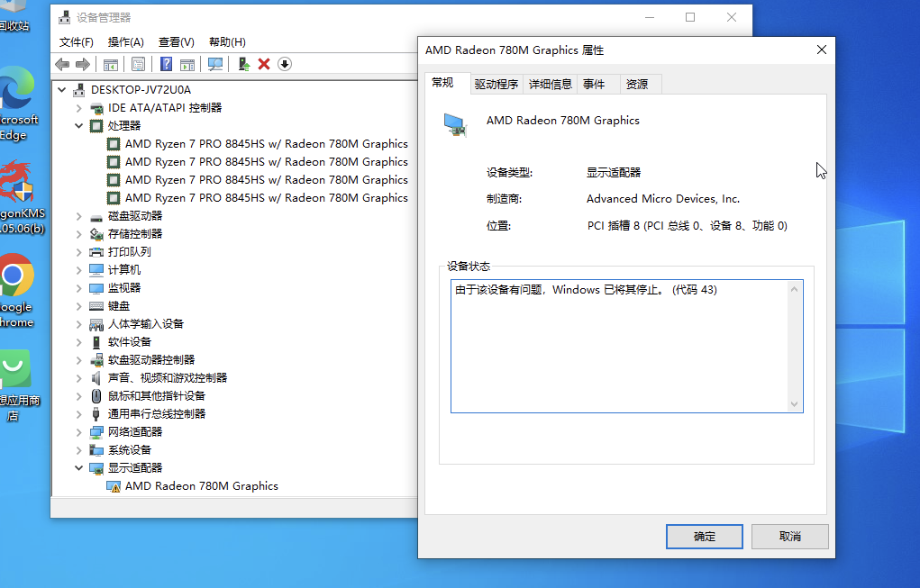Click the 鼠标和其他指针设备 mouse icon
This screenshot has height=588, width=920.
[96, 396]
